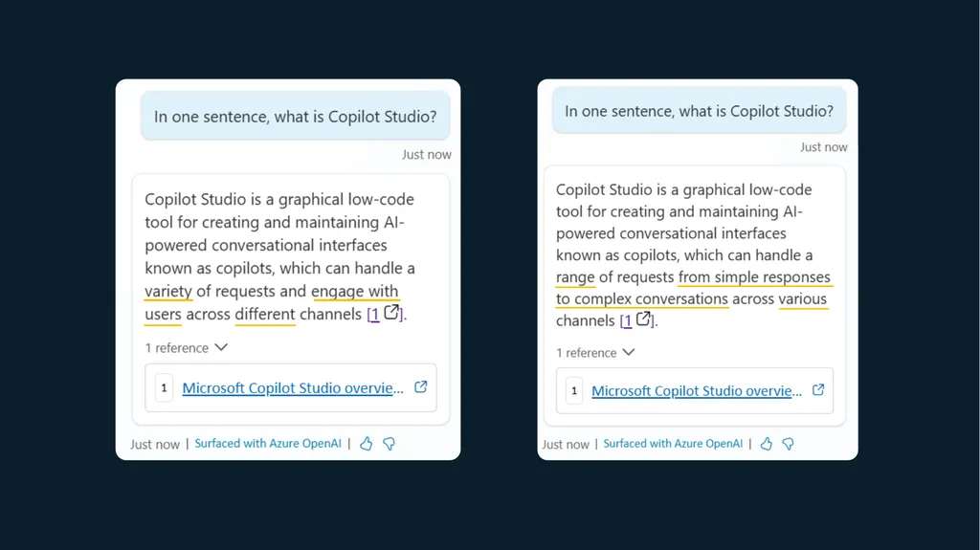Screen dimensions: 980x550
Task: Click underlined word 'variety' in left response
Action: click(168, 291)
